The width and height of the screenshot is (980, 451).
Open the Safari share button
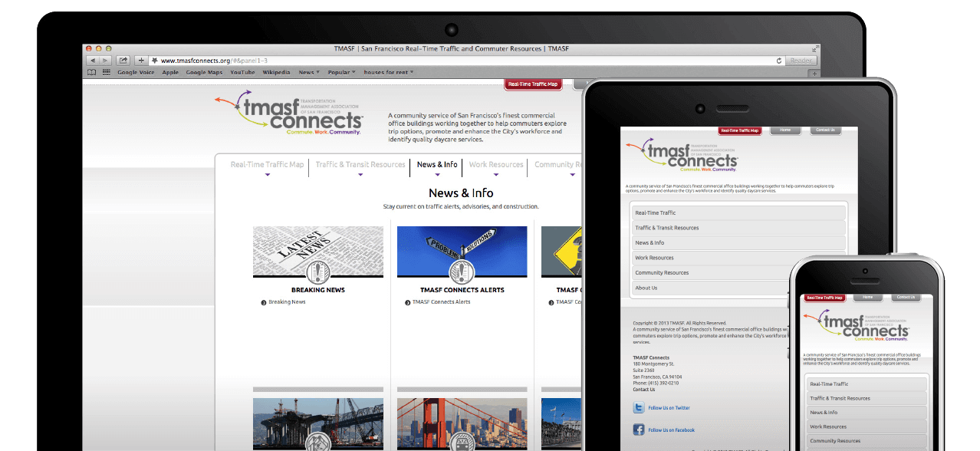point(123,61)
